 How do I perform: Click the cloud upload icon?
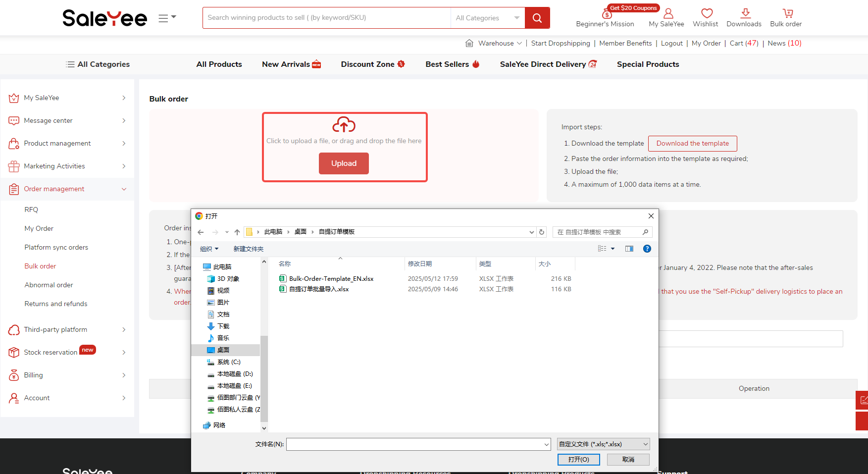(x=344, y=125)
